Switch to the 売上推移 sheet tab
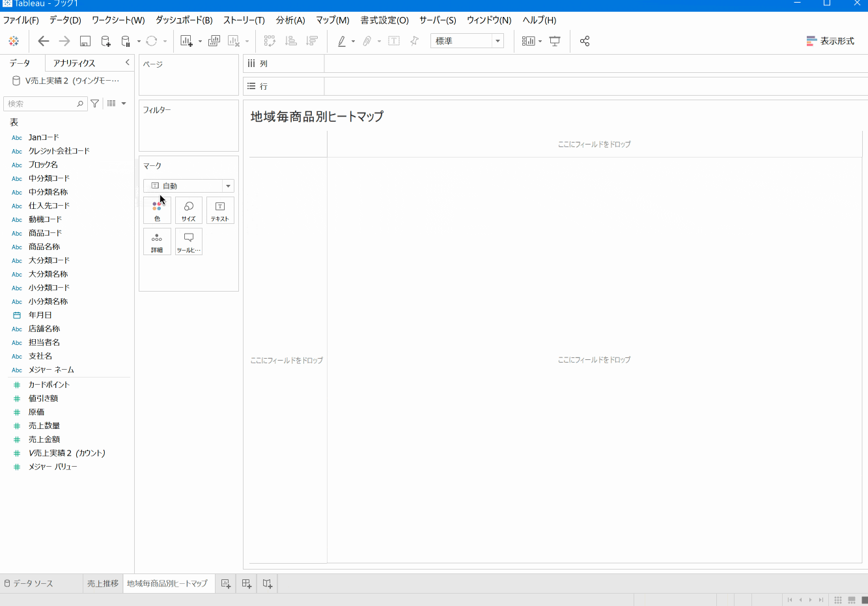 click(x=103, y=583)
